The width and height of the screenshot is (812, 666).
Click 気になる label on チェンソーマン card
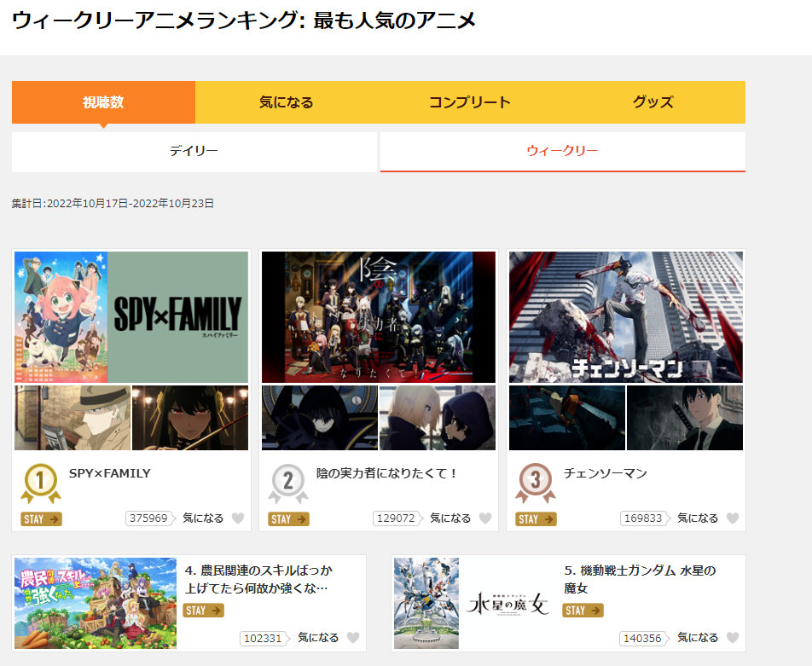click(698, 518)
